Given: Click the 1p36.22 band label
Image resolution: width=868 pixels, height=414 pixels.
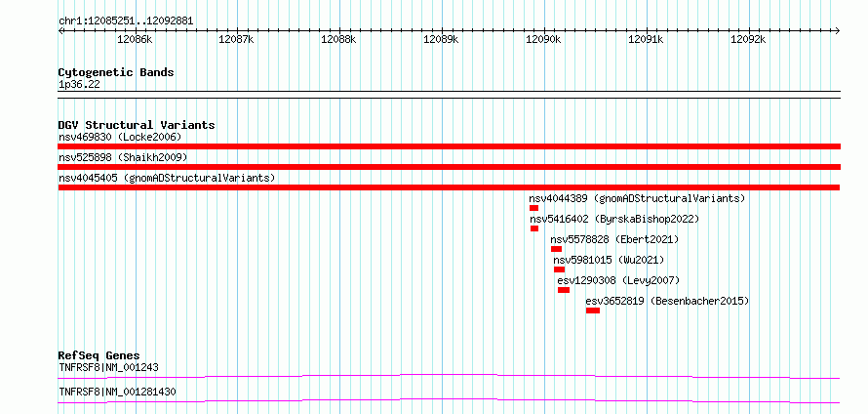Looking at the screenshot, I should click(79, 85).
